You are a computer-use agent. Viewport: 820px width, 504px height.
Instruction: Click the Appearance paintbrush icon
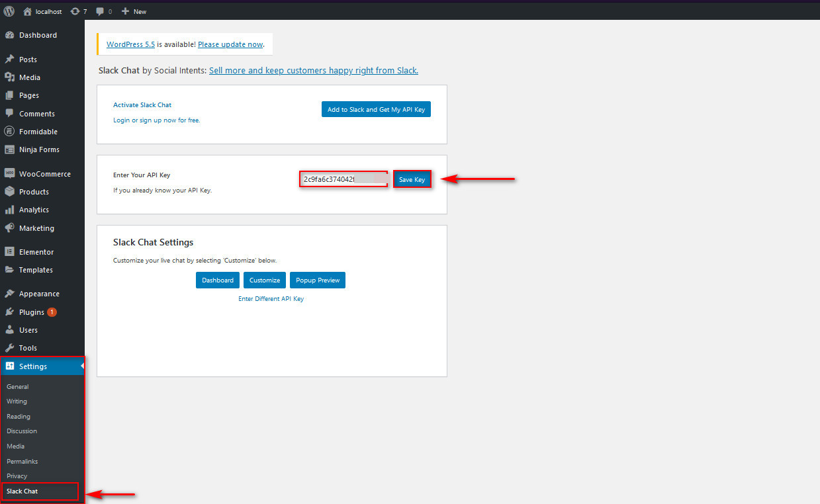(x=9, y=294)
